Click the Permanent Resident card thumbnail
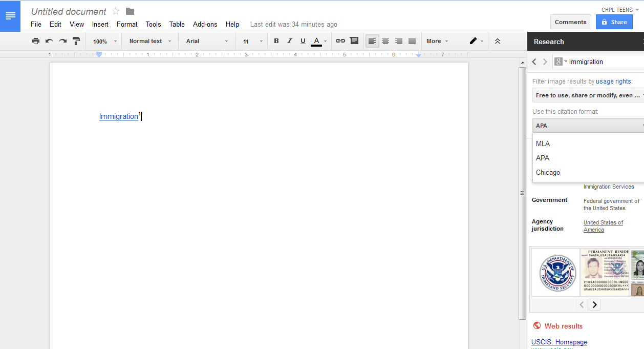The width and height of the screenshot is (644, 349). pyautogui.click(x=605, y=272)
